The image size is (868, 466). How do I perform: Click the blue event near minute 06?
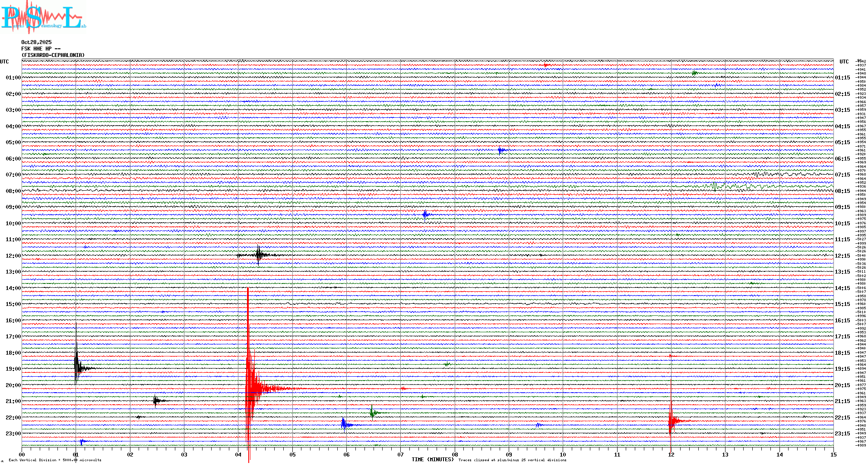(x=344, y=425)
